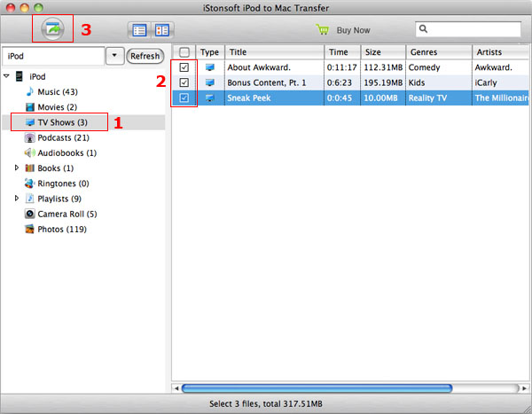The width and height of the screenshot is (532, 414).
Task: Sort by the Time column header
Action: click(342, 52)
